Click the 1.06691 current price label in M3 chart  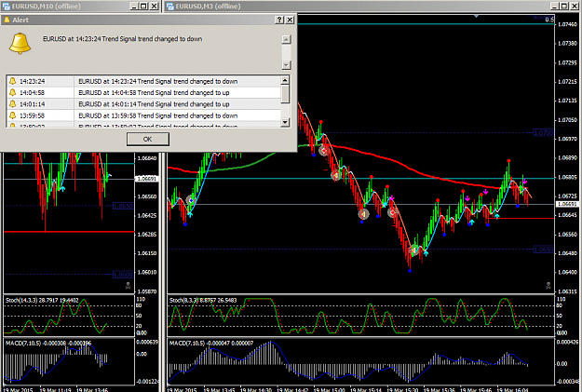[x=567, y=204]
